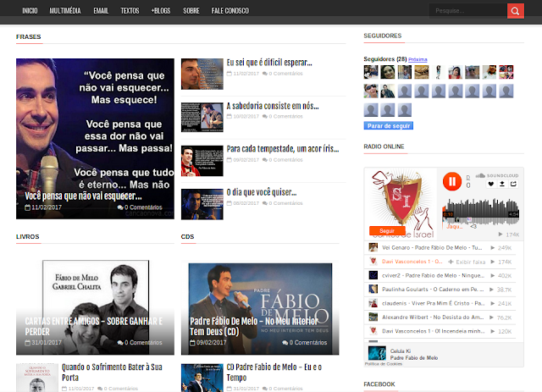Focus the Pesquise search field
This screenshot has width=542, height=392.
(x=467, y=11)
